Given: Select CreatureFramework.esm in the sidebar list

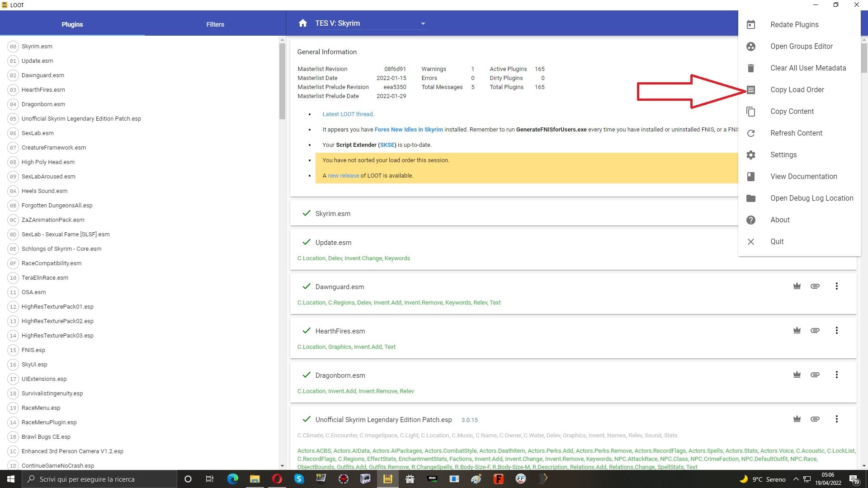Looking at the screenshot, I should (x=139, y=148).
